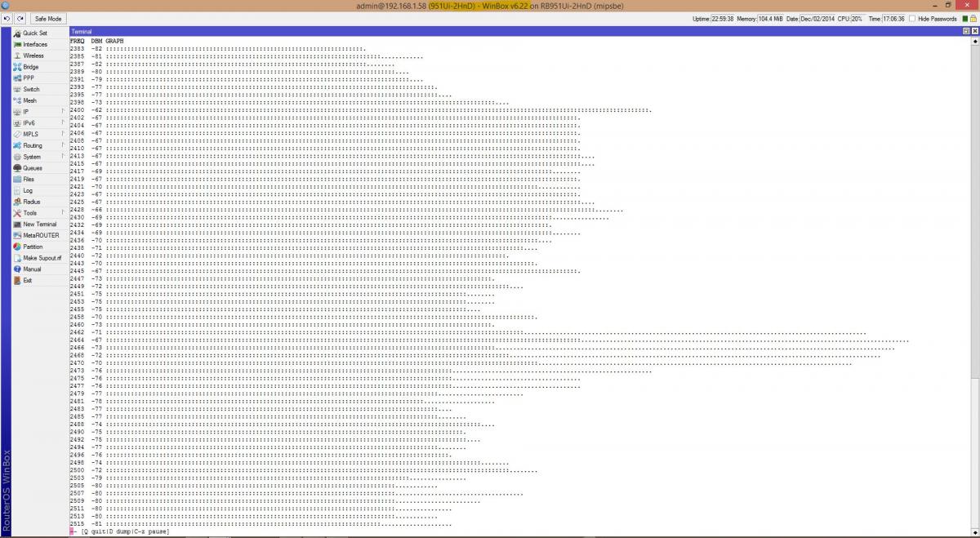Viewport: 980px width, 538px height.
Task: Click the Redo arrow icon in toolbar
Action: tap(20, 19)
